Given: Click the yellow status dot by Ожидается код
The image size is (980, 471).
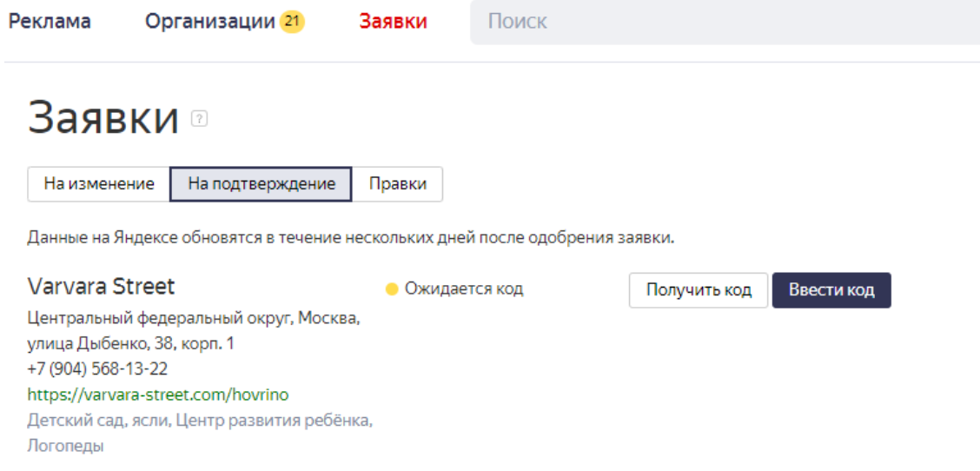Looking at the screenshot, I should tap(392, 289).
